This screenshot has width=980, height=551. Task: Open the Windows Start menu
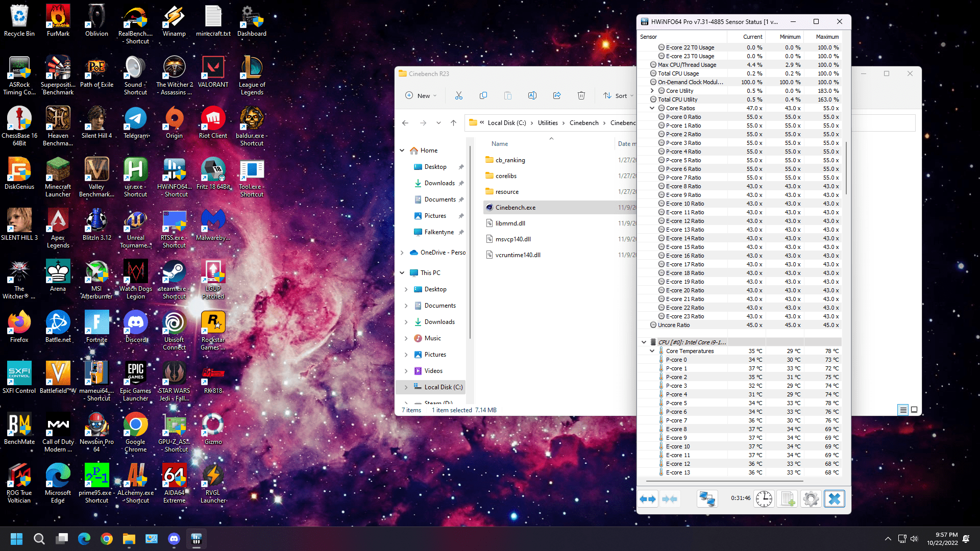16,539
